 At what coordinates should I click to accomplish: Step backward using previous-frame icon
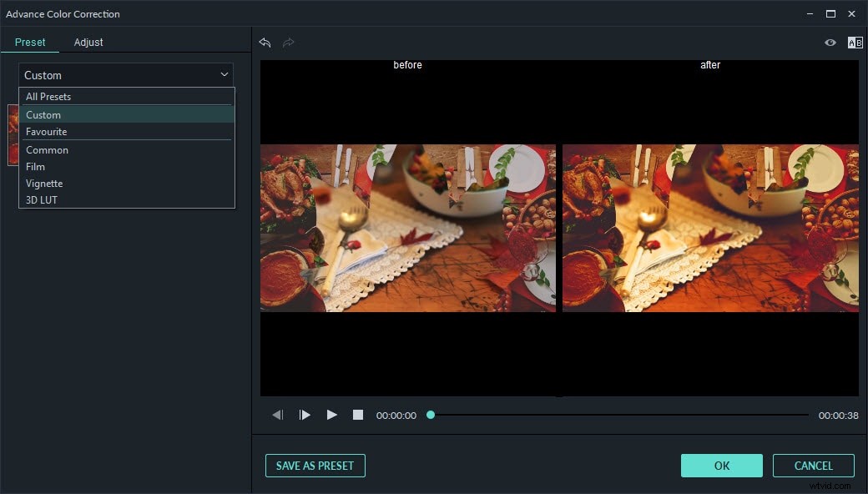tap(278, 414)
